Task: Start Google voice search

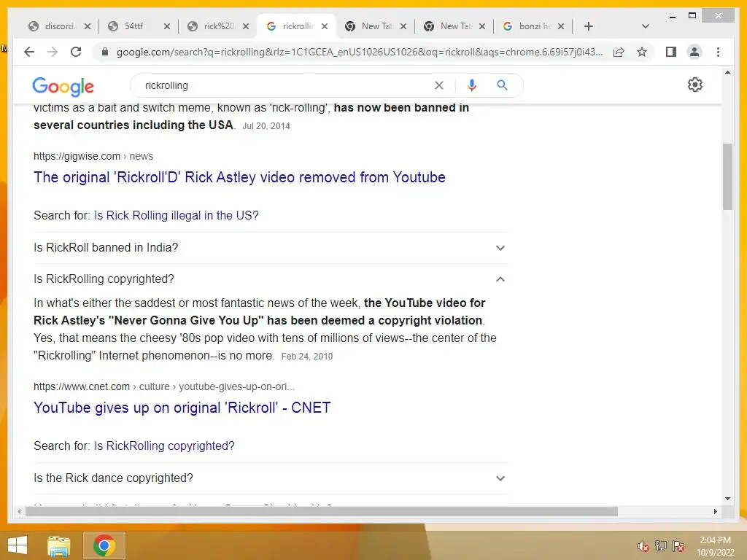Action: coord(472,85)
